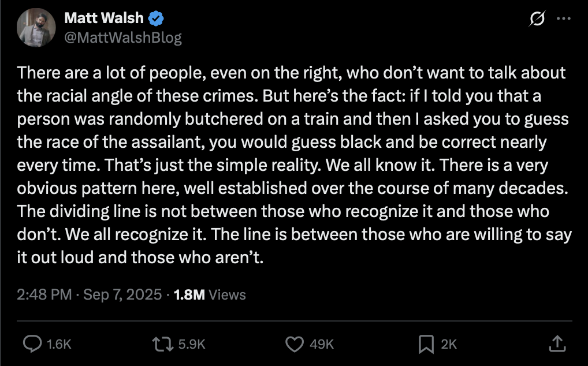Screen dimensions: 588x366
Task: Open the more options ellipsis menu
Action: [x=565, y=18]
